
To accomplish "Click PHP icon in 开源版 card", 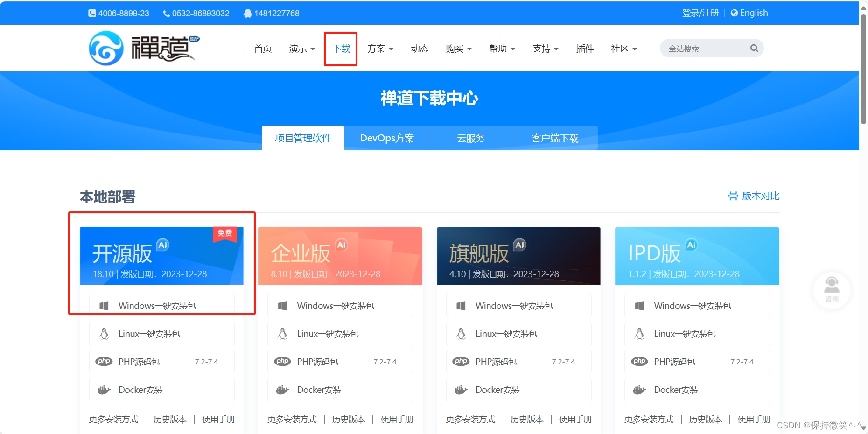I will [104, 362].
